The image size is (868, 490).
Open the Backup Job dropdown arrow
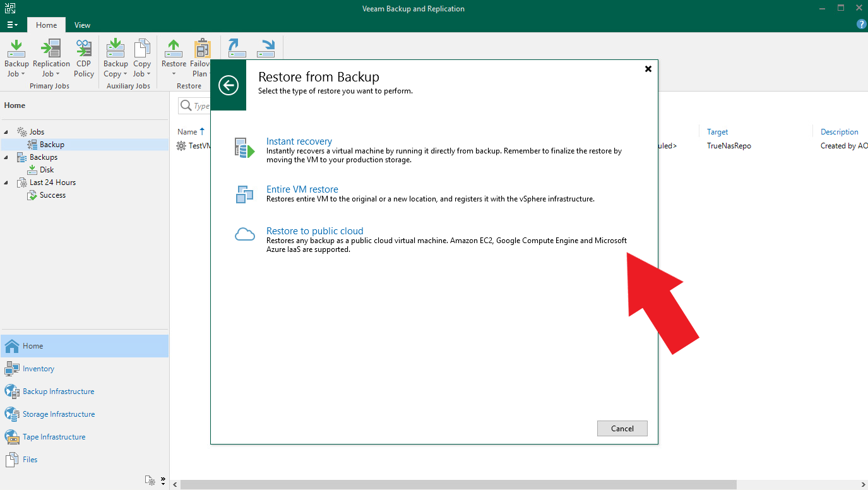coord(23,75)
